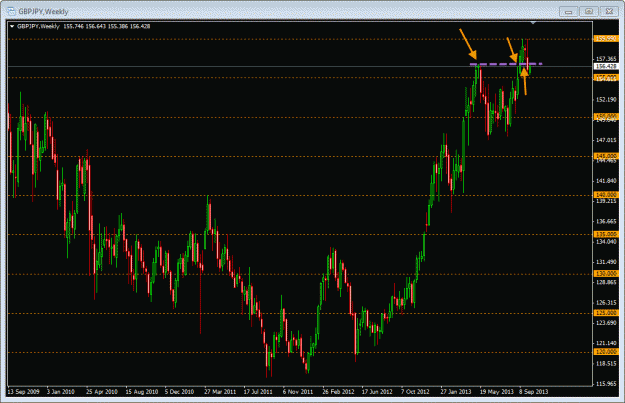Select the 145.000 orange level price label
625x403 pixels.
coord(606,156)
